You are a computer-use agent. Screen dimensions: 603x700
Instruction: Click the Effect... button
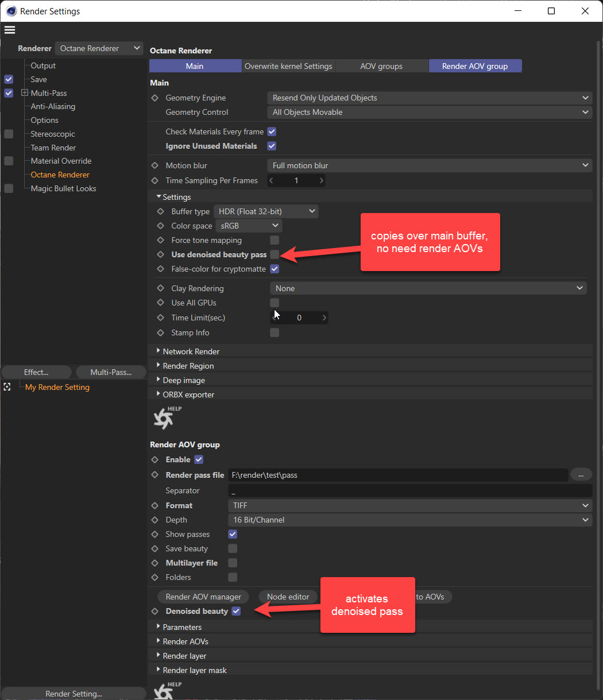36,372
